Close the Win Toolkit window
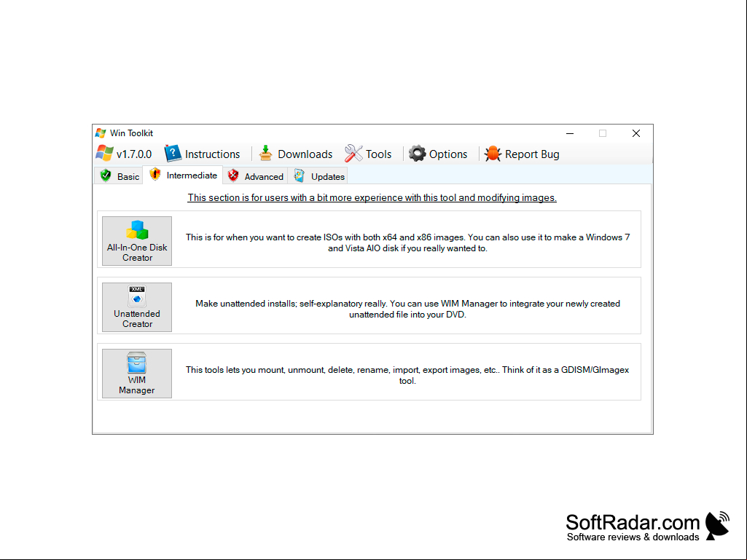 click(636, 133)
